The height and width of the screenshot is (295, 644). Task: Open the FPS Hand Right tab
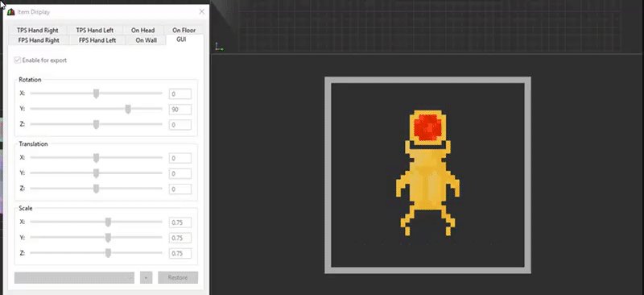(39, 40)
